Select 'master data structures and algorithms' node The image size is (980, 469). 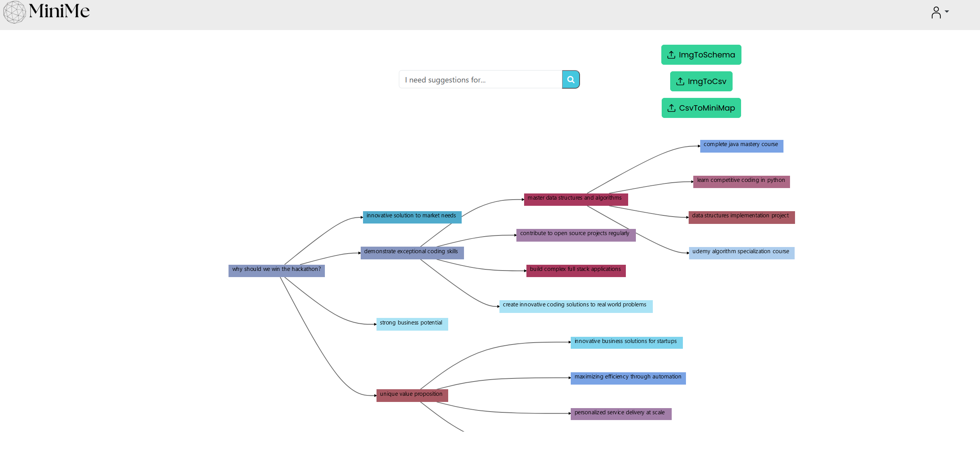coord(575,199)
